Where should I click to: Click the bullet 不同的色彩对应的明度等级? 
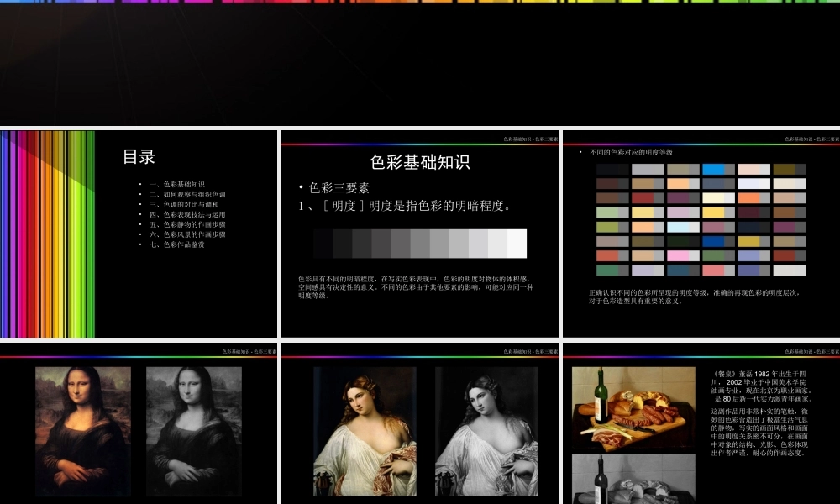(631, 152)
